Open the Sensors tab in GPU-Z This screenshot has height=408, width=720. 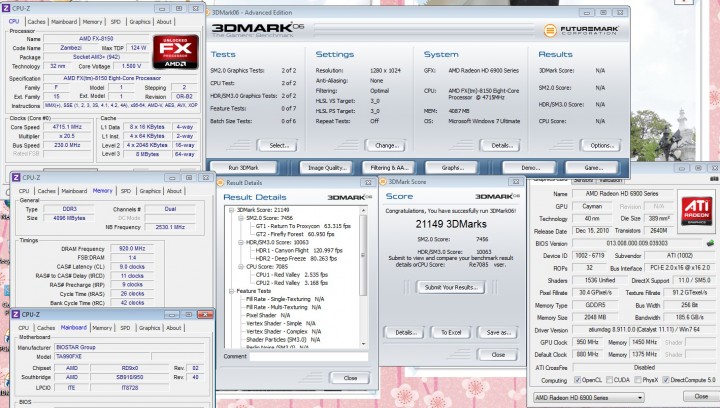coord(584,180)
